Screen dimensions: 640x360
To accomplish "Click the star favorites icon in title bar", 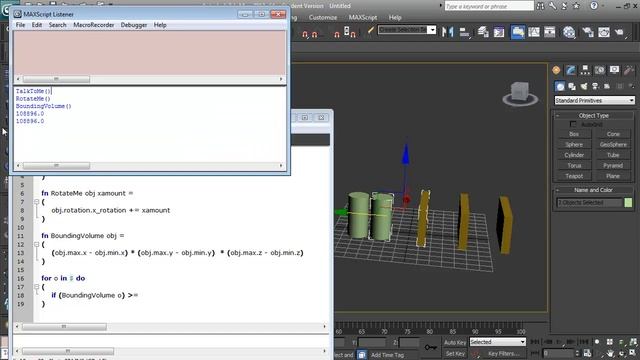I will pyautogui.click(x=576, y=6).
